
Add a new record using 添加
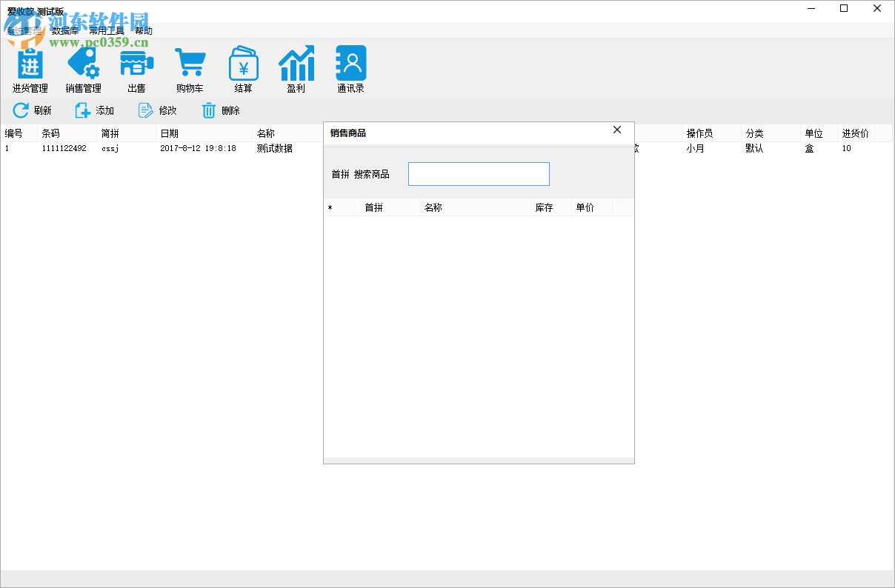click(95, 110)
